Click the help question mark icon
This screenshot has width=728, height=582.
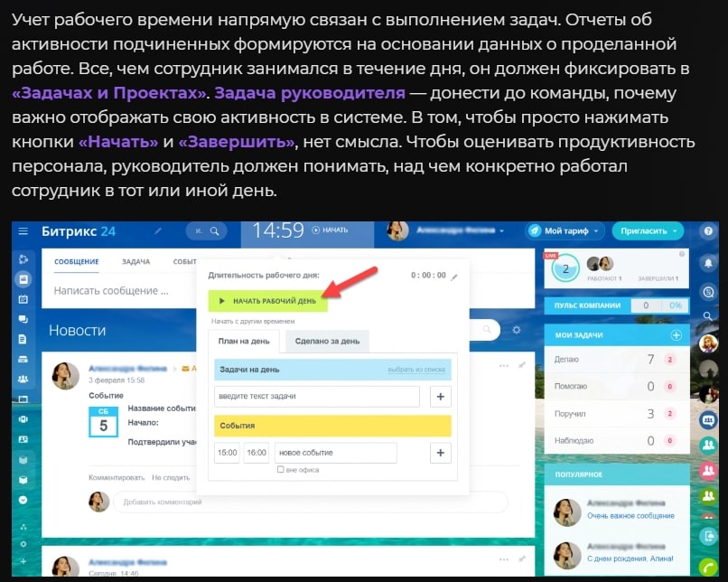[x=709, y=231]
